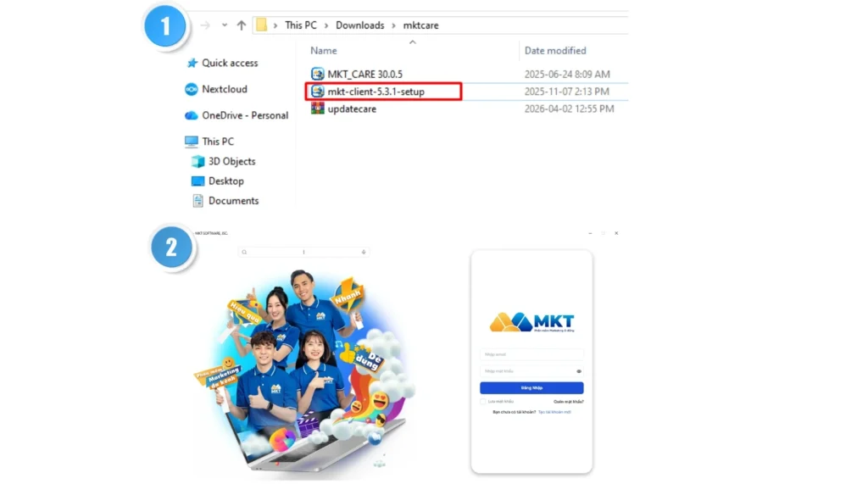Viewport: 868px width, 484px height.
Task: Click the Desktop folder icon in sidebar
Action: (x=198, y=181)
